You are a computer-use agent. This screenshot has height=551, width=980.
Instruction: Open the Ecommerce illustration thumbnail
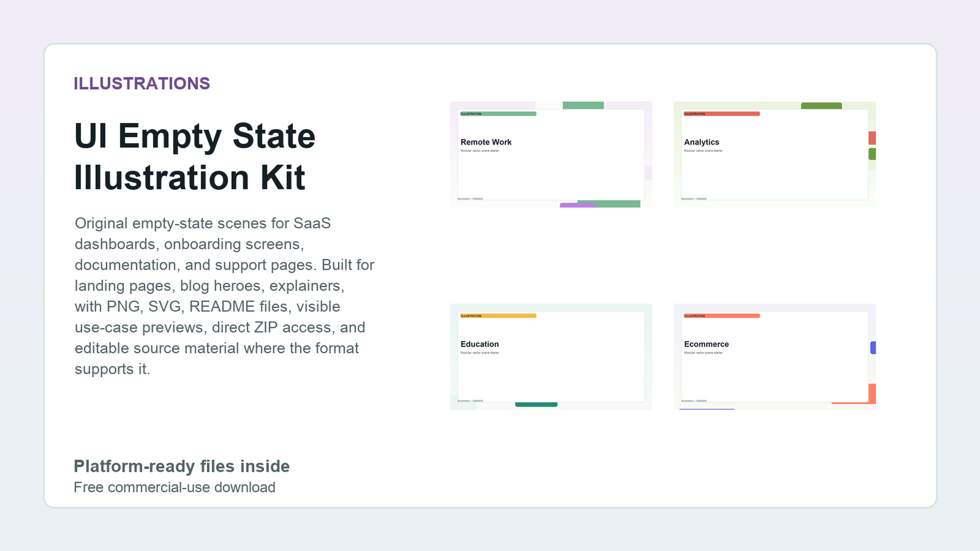click(x=775, y=356)
